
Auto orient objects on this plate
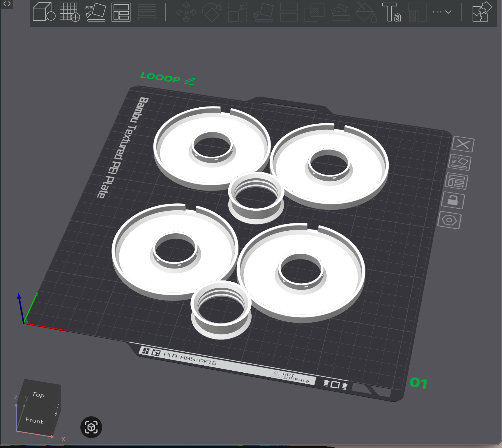click(459, 163)
